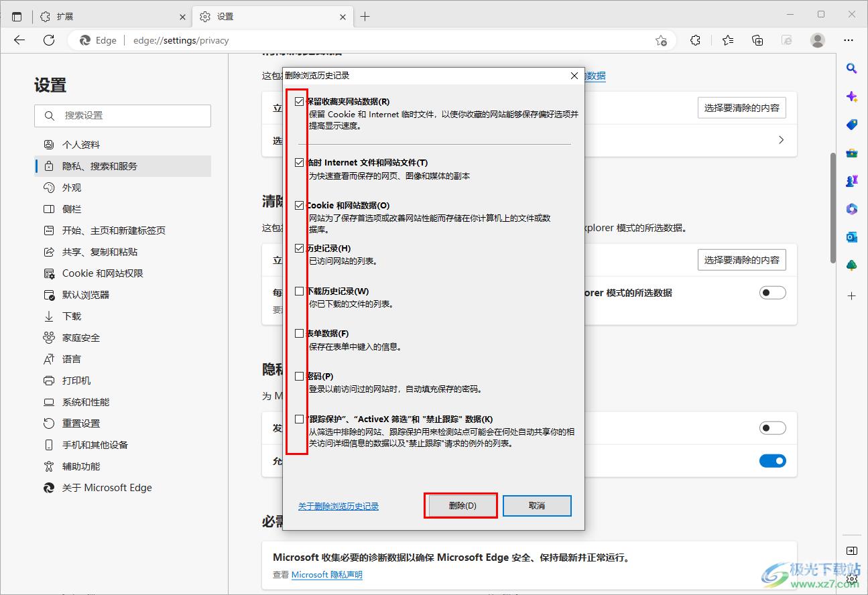Open a new tab with plus button
Screen dimensions: 868x595
pyautogui.click(x=365, y=17)
